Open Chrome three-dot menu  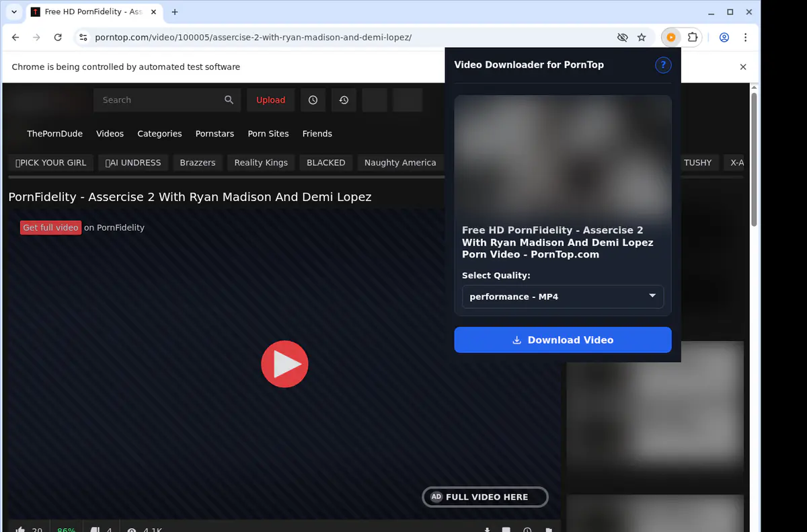pyautogui.click(x=746, y=38)
